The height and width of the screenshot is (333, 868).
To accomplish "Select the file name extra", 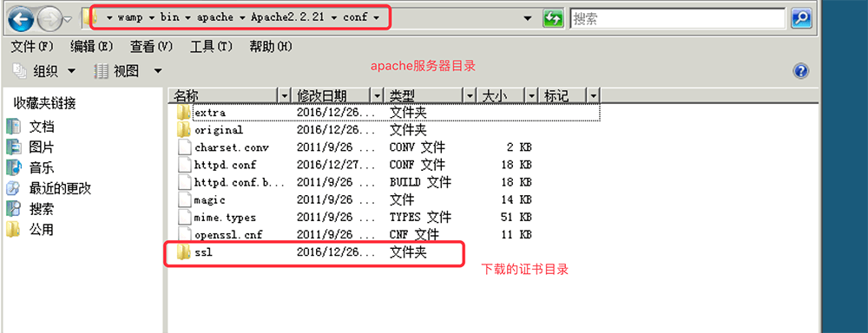I will (210, 113).
